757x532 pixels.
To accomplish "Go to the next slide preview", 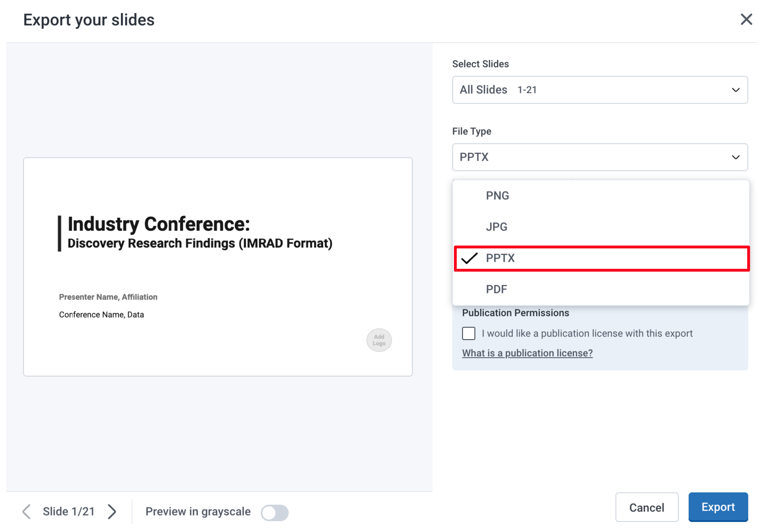I will [x=112, y=512].
